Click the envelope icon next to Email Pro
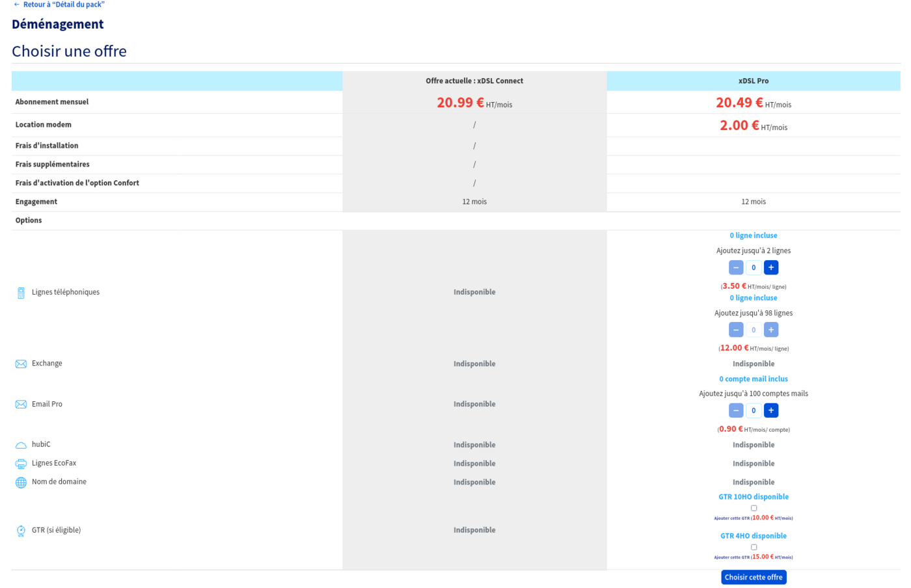Viewport: 911px width, 588px height. point(21,405)
